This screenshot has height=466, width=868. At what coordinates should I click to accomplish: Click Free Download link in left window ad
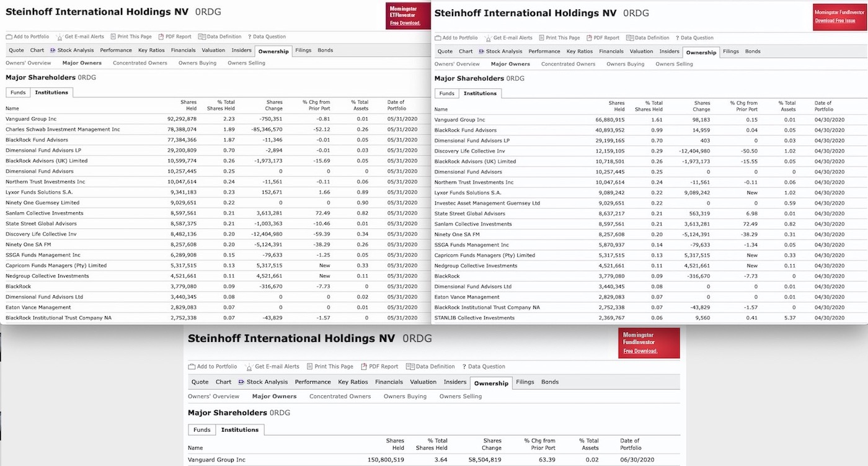(405, 23)
